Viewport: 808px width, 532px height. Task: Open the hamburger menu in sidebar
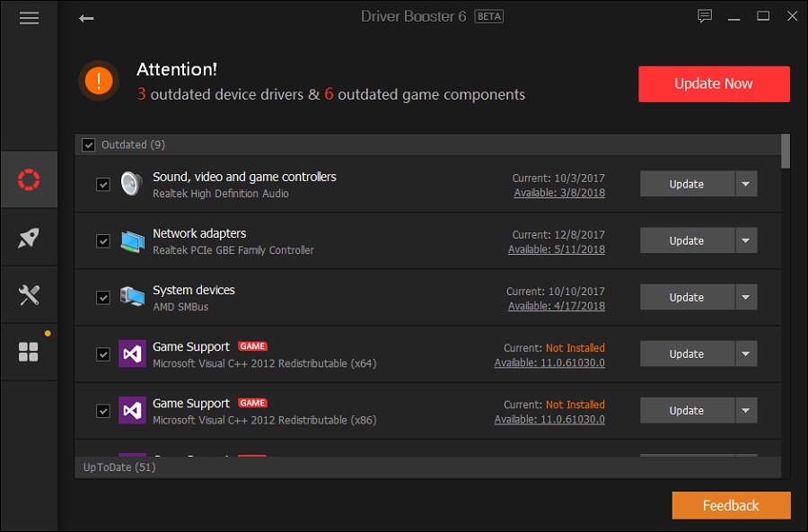29,17
